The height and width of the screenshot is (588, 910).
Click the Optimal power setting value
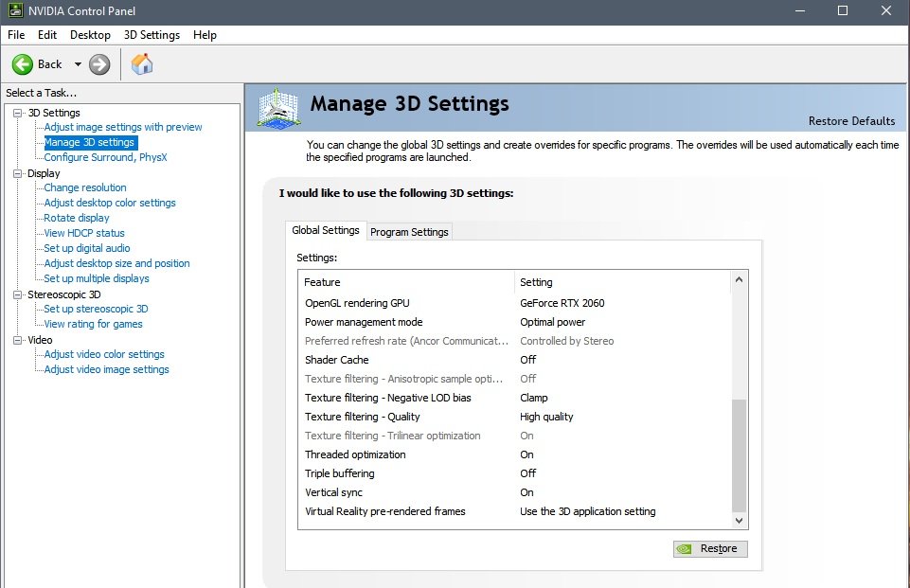pyautogui.click(x=552, y=322)
